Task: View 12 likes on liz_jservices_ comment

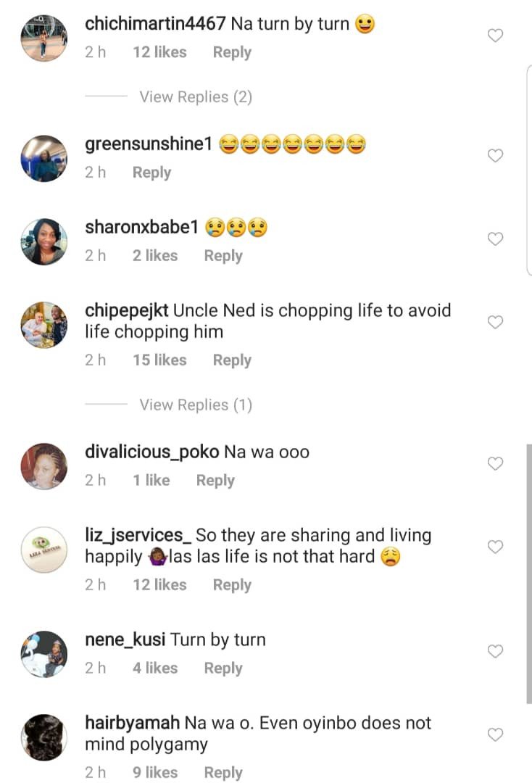Action: pyautogui.click(x=159, y=585)
